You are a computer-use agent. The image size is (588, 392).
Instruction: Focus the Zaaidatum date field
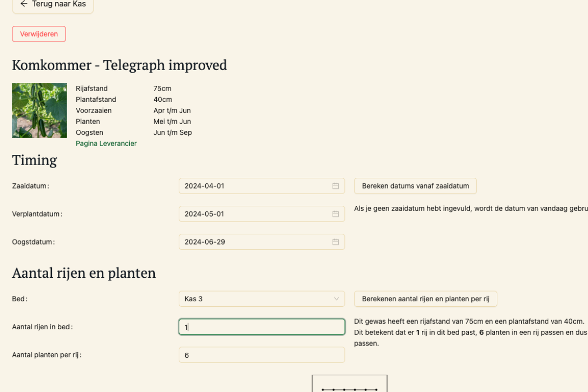pos(262,186)
